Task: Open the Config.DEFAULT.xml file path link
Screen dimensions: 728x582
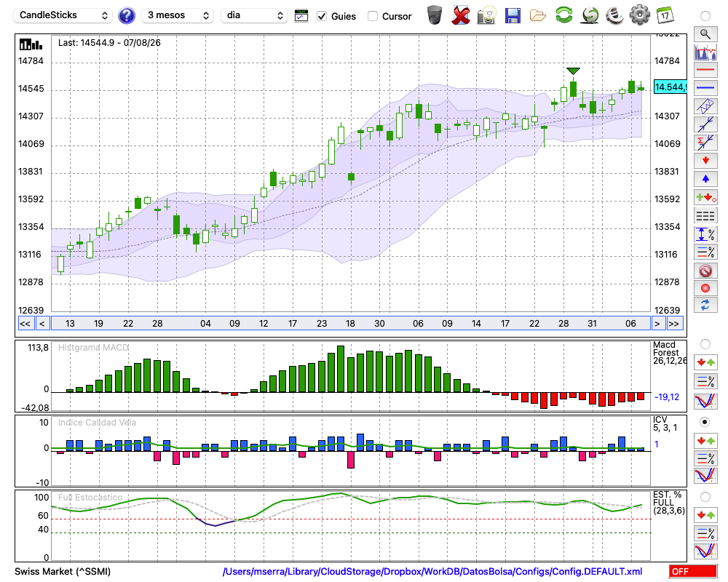Action: (432, 571)
